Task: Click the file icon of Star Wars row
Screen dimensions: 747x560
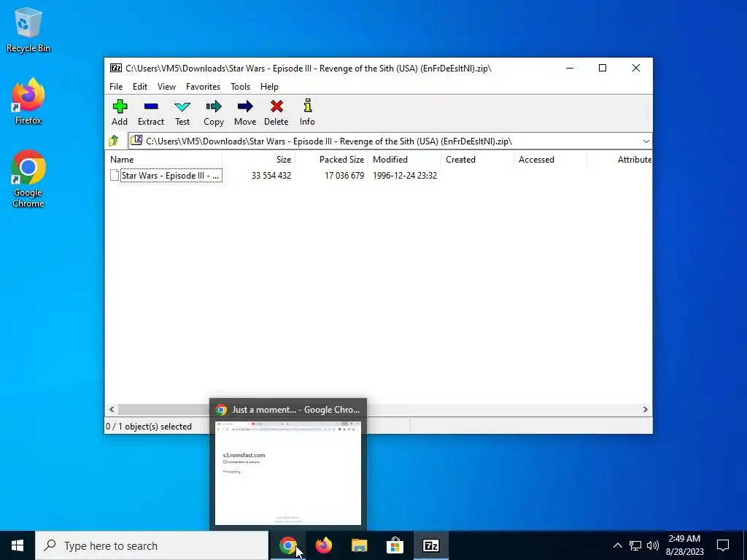Action: point(115,175)
